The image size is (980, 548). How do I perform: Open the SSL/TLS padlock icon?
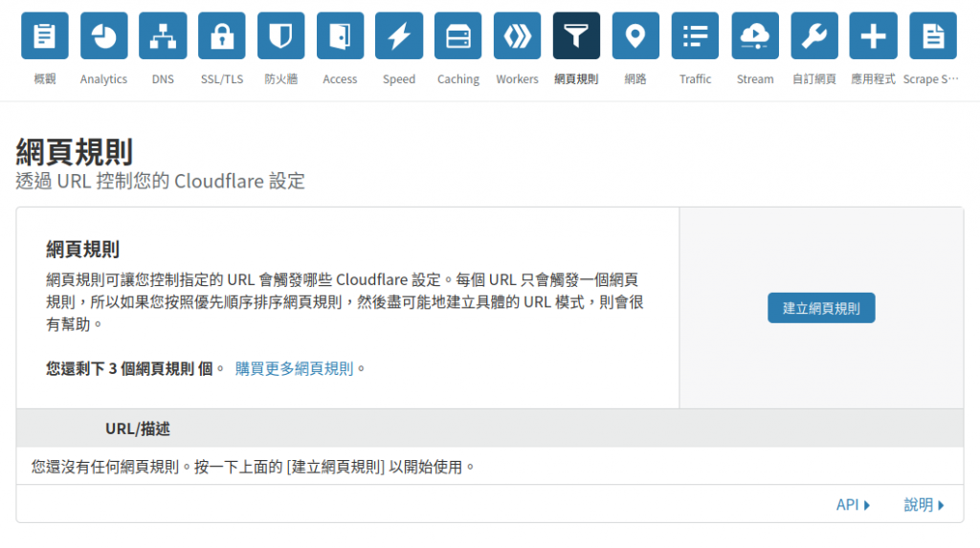[x=222, y=35]
